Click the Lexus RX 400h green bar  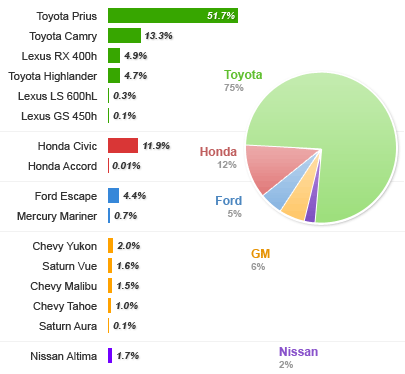pyautogui.click(x=114, y=56)
